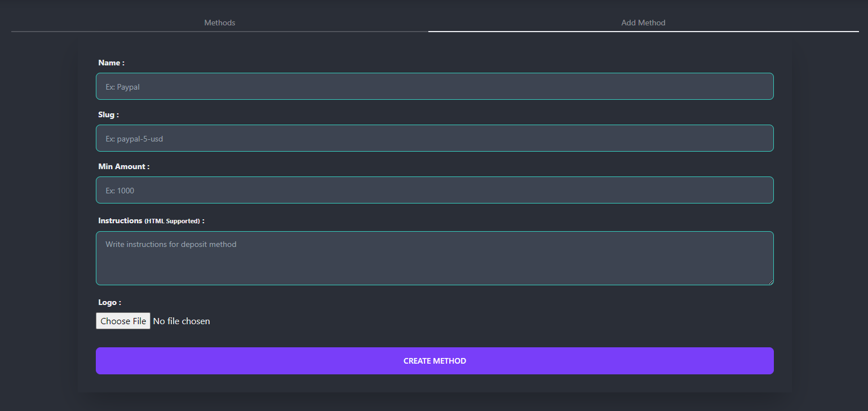Focus the Min Amount input field
This screenshot has width=868, height=411.
click(434, 190)
